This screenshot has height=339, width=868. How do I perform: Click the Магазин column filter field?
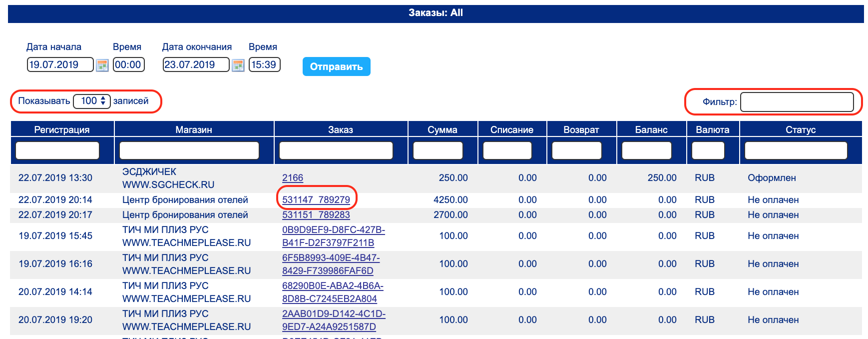189,150
